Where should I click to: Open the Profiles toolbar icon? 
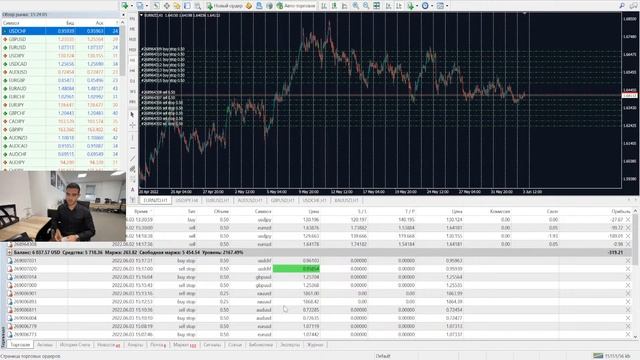(x=140, y=6)
